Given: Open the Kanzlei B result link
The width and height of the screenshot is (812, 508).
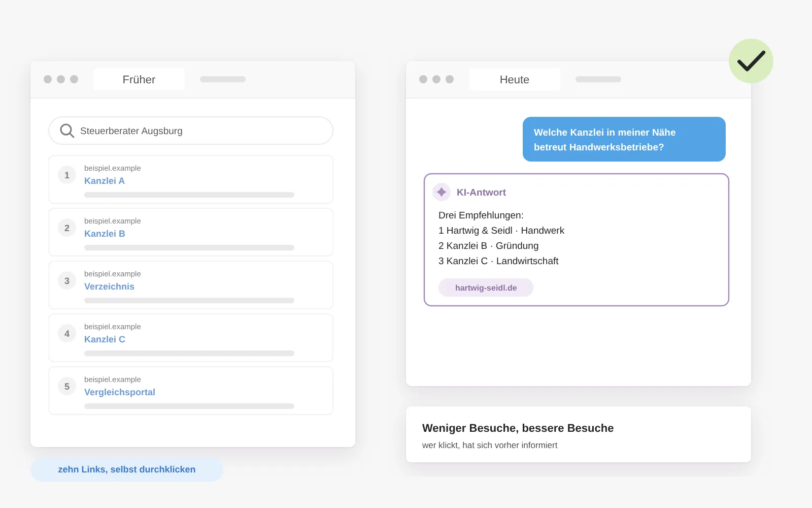Looking at the screenshot, I should pyautogui.click(x=105, y=234).
